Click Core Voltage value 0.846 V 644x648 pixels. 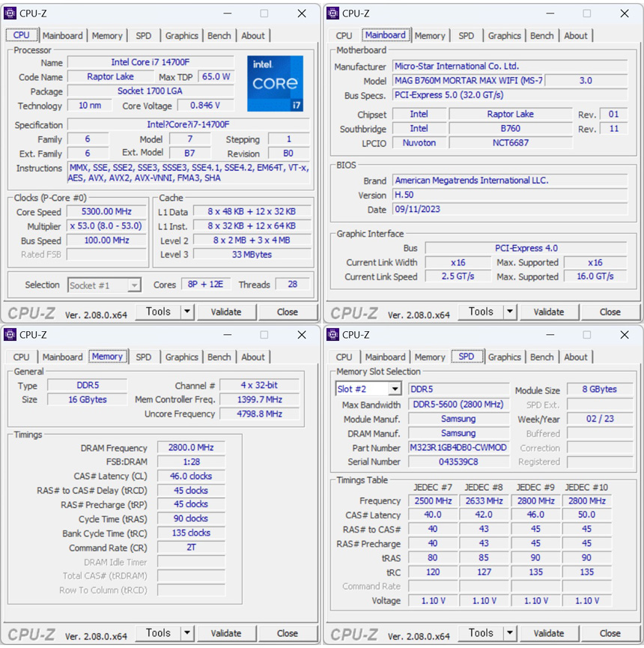[x=205, y=106]
